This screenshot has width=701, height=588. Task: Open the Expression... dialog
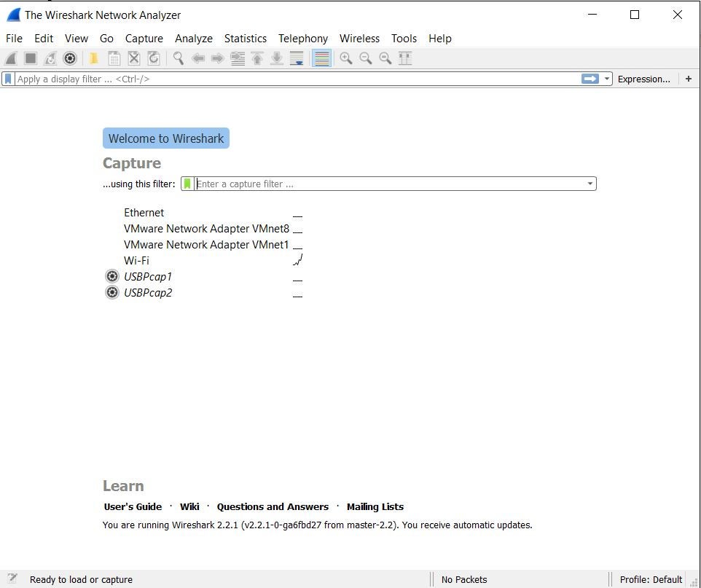[643, 79]
